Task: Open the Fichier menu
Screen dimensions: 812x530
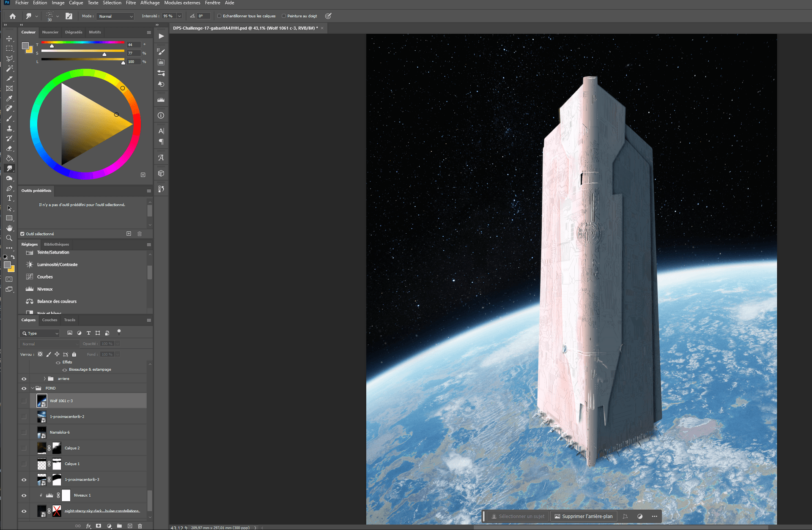Action: tap(22, 3)
